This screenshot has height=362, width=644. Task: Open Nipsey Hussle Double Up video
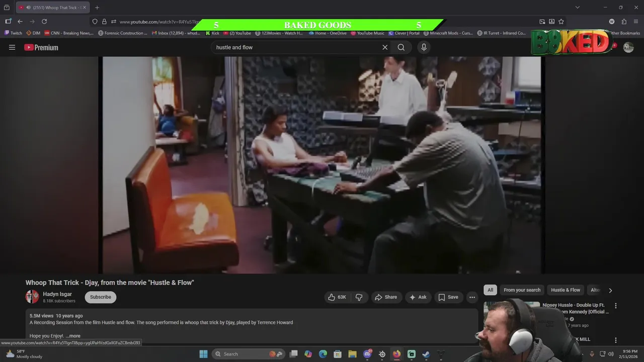point(576,308)
